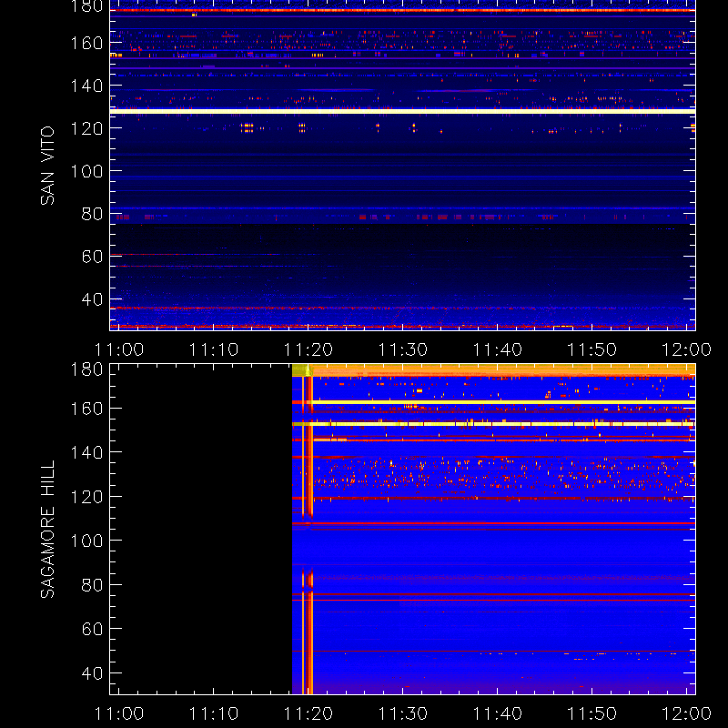This screenshot has height=728, width=728.
Task: Click 11:40 time label under San Vito plot
Action: point(497,349)
